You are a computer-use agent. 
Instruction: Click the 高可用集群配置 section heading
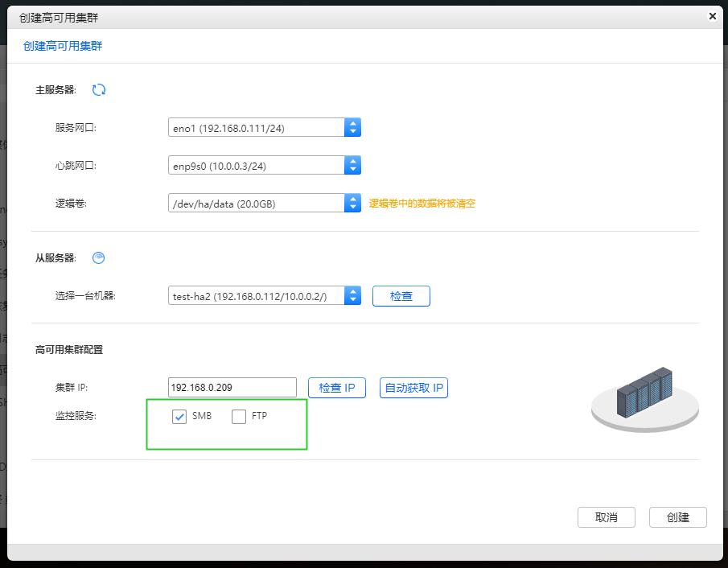point(69,349)
